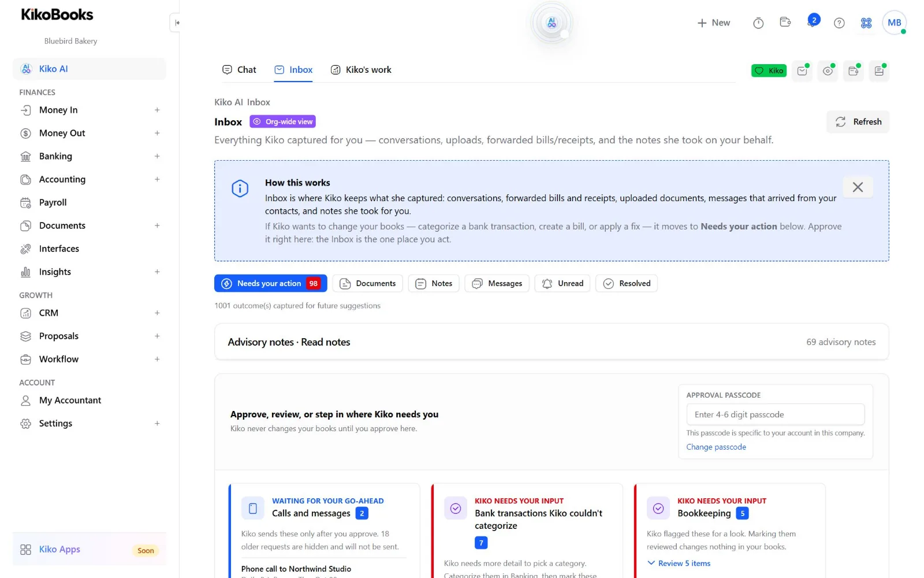Screen dimensions: 924x578
Task: Expand Banking with plus icon
Action: pos(157,156)
